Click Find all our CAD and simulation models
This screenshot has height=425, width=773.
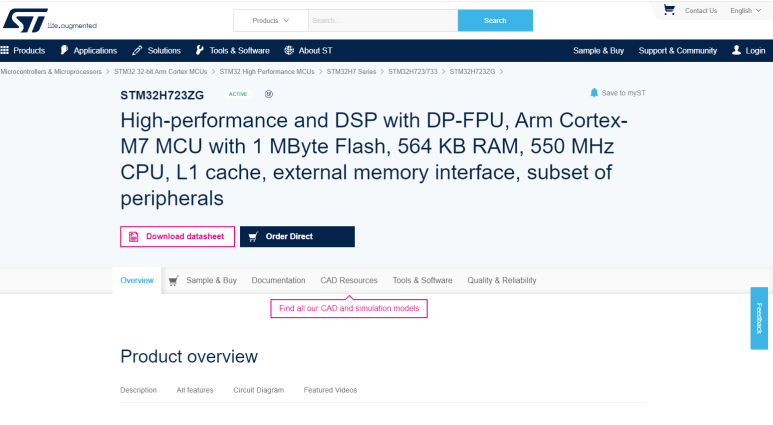tap(349, 309)
